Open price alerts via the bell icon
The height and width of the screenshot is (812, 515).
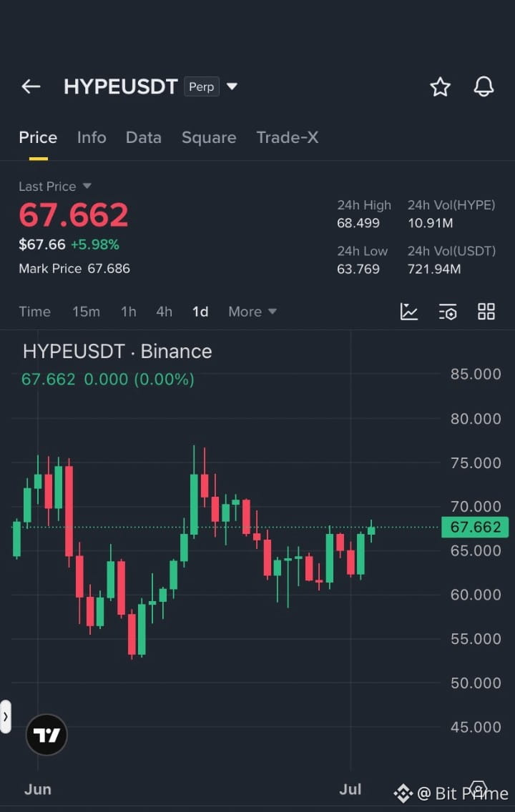(x=484, y=87)
